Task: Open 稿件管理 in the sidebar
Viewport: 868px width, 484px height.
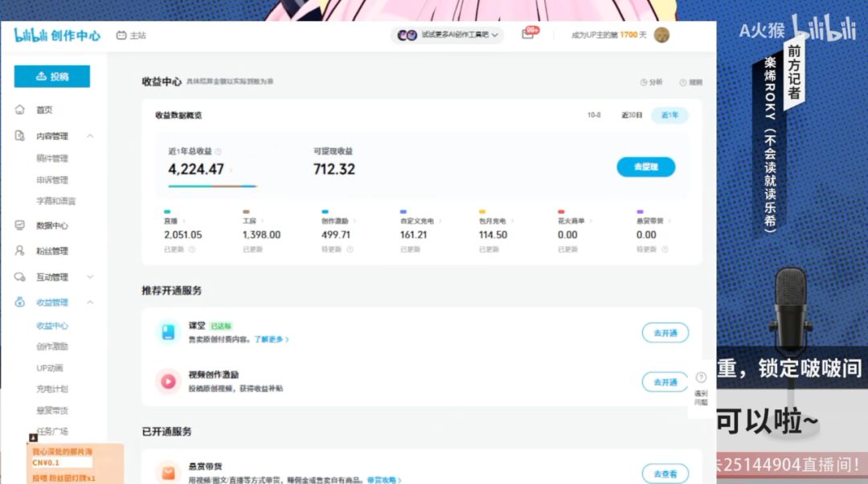Action: pos(52,158)
